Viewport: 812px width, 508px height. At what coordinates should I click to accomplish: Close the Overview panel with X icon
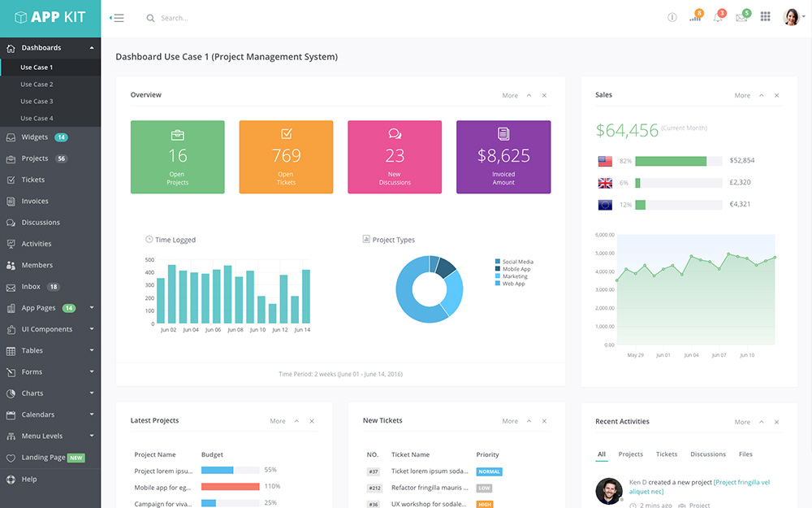point(544,96)
